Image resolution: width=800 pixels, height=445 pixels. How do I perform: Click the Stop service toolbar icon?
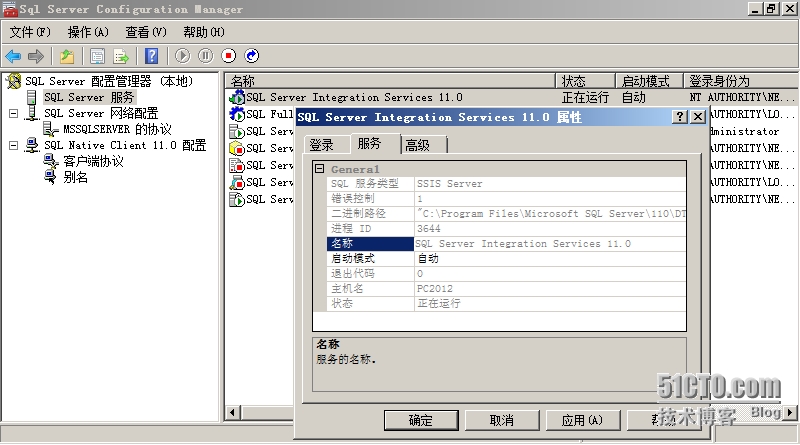pyautogui.click(x=229, y=56)
